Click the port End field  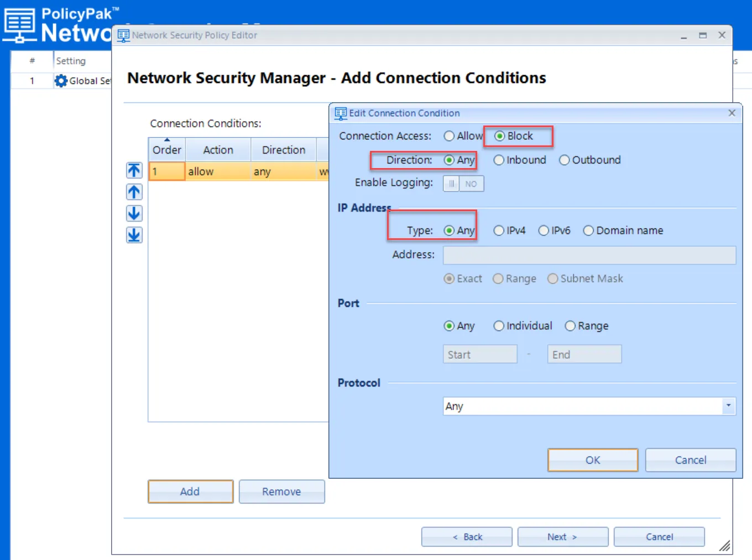pos(584,354)
